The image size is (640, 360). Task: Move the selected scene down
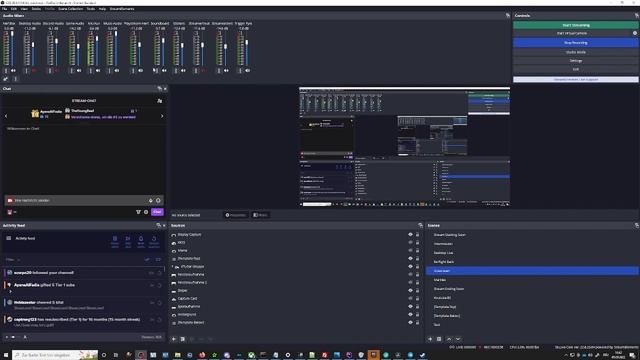458,339
